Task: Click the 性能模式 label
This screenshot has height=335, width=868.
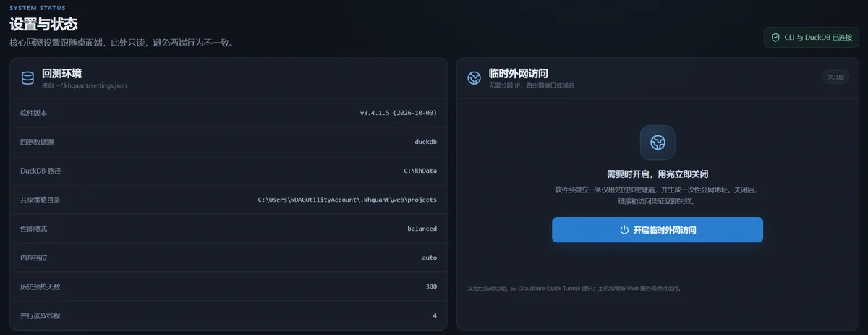Action: [33, 229]
